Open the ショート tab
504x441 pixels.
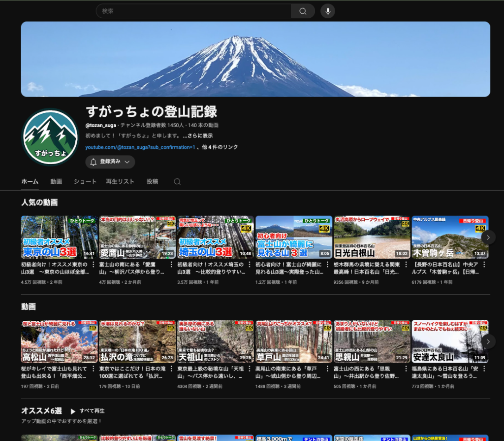click(x=85, y=182)
